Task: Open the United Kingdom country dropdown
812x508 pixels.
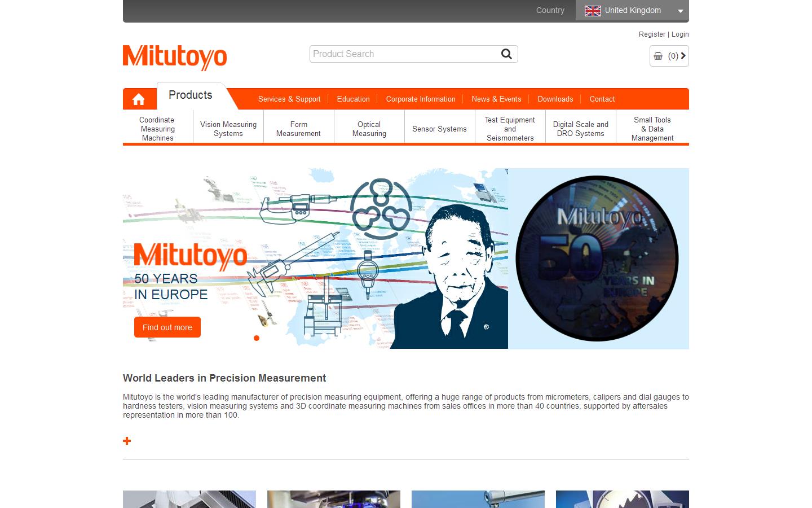Action: [x=632, y=11]
